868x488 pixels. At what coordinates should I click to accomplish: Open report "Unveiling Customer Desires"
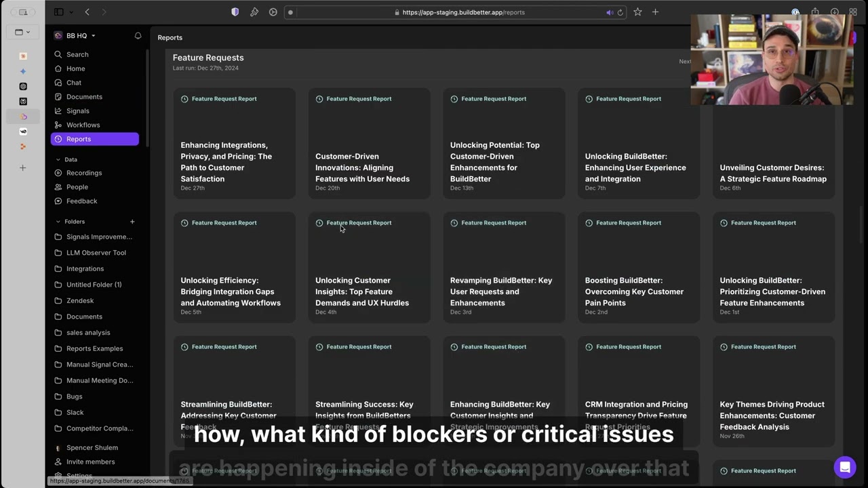coord(774,152)
